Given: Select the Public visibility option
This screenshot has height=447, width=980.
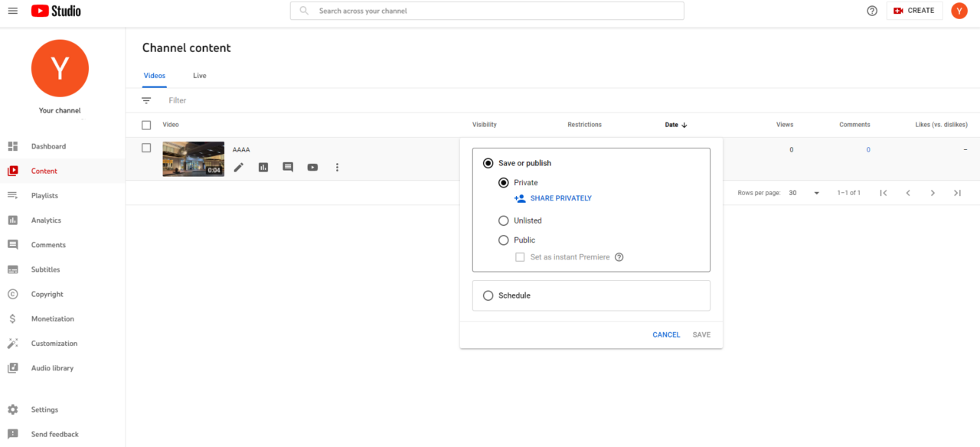Looking at the screenshot, I should tap(504, 240).
